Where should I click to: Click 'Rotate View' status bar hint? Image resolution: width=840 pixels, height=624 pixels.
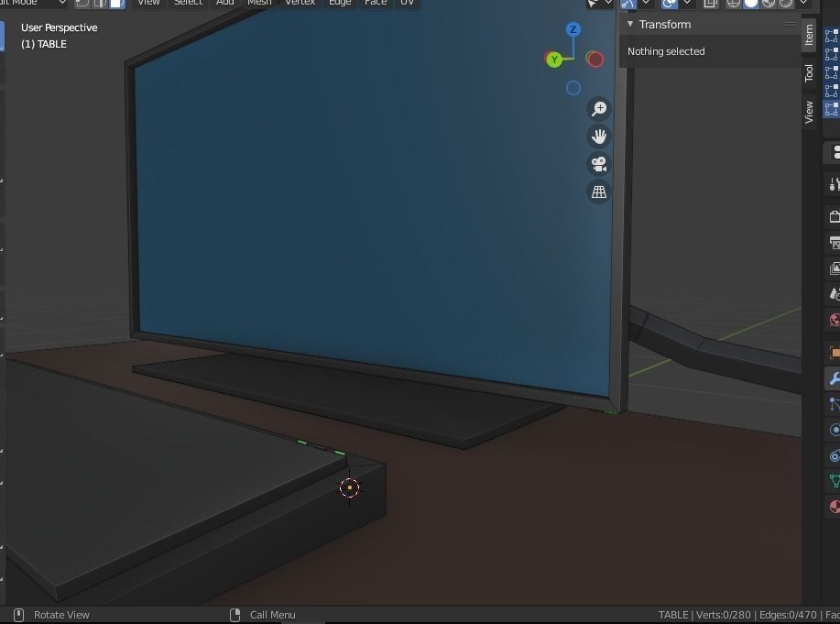coord(61,615)
